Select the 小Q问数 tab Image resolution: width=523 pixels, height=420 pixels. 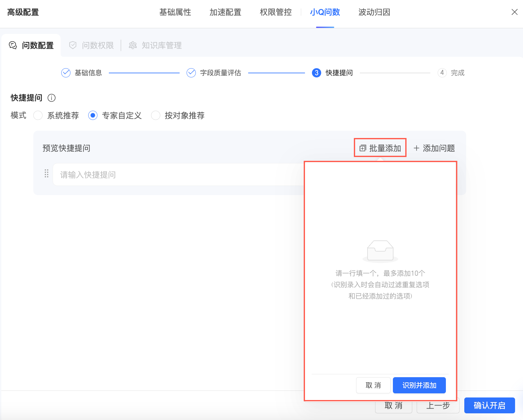pos(325,12)
